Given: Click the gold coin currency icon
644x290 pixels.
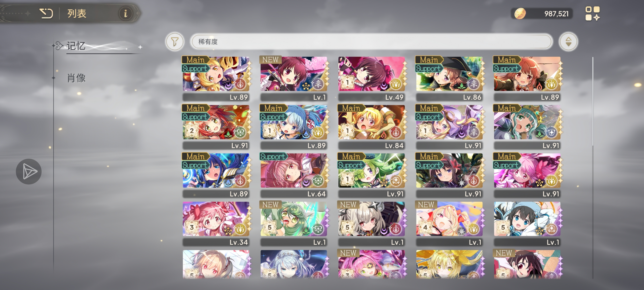Looking at the screenshot, I should tap(520, 13).
